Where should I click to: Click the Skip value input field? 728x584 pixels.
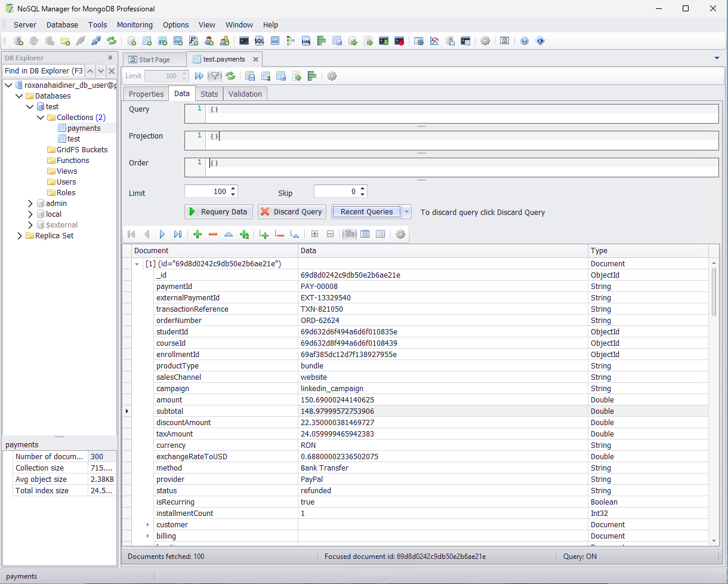(336, 192)
